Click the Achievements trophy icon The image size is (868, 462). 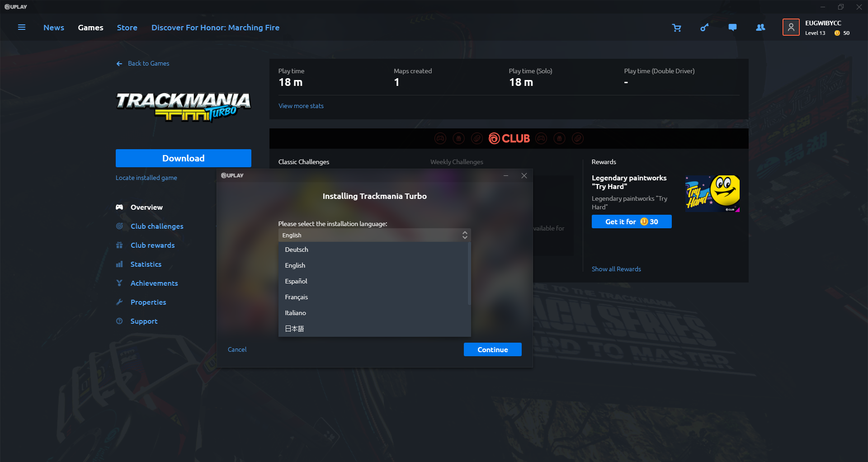pos(119,283)
